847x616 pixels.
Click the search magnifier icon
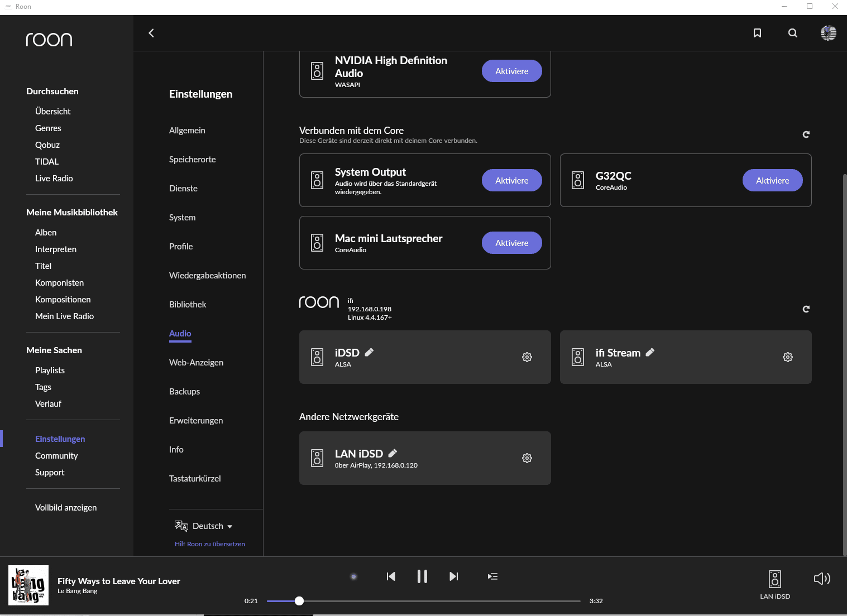[792, 33]
